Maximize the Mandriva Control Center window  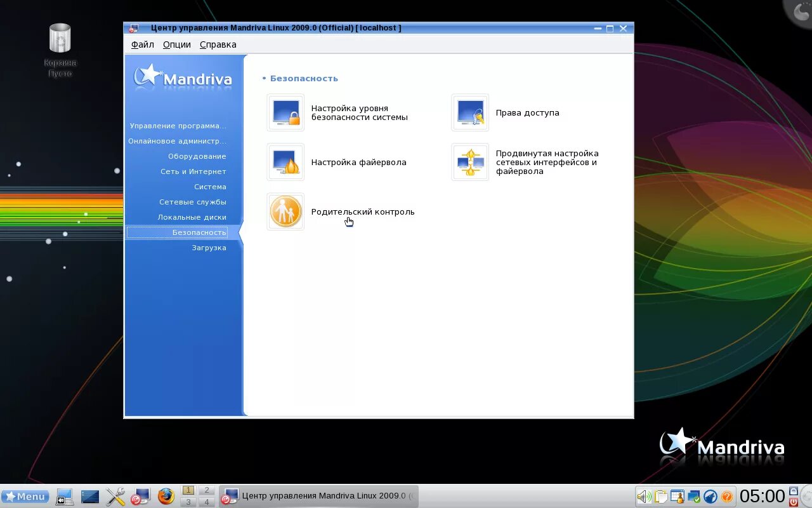click(x=610, y=29)
